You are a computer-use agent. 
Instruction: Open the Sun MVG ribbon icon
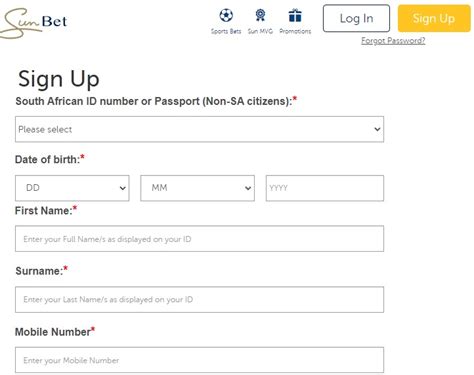click(x=260, y=15)
